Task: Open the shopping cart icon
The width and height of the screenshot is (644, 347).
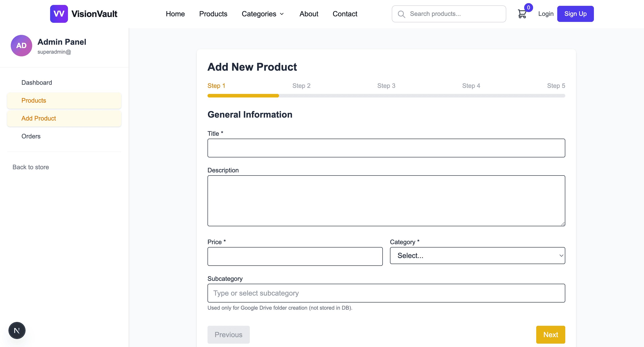Action: [522, 14]
